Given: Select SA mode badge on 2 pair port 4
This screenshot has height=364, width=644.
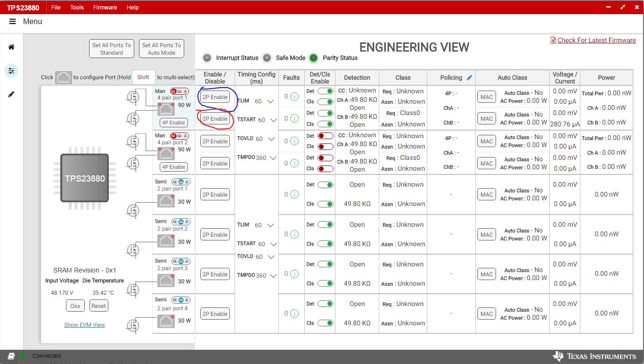Looking at the screenshot, I should [181, 300].
